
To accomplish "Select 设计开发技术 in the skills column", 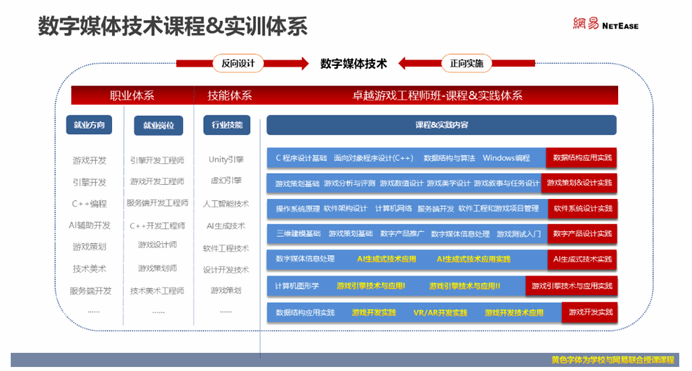I will click(x=226, y=270).
